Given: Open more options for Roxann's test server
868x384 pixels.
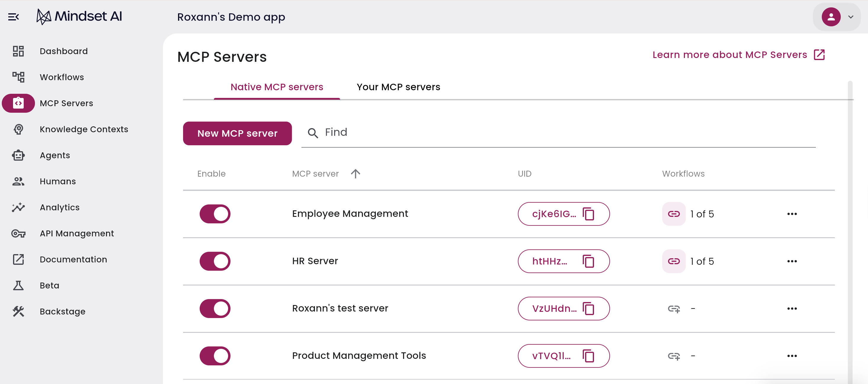Looking at the screenshot, I should coord(792,309).
